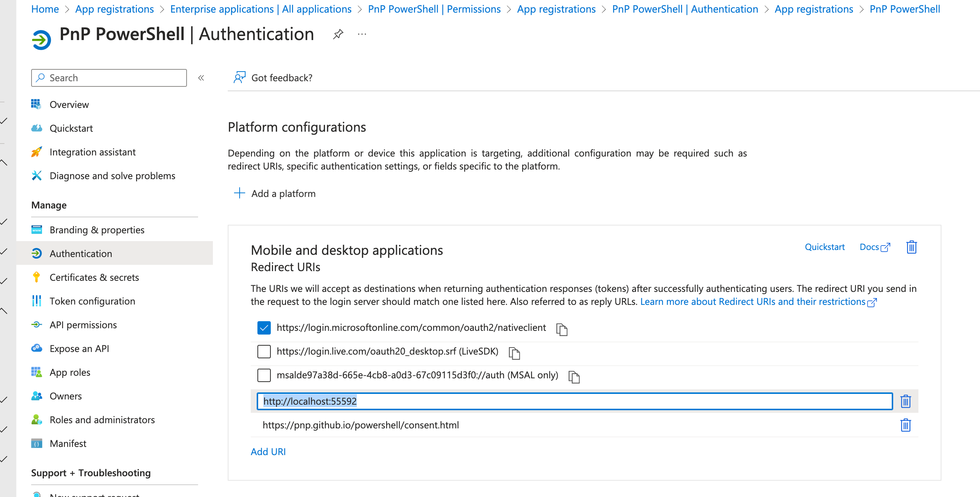Copy the login.live.com LiveSDK URI
The height and width of the screenshot is (497, 980).
[514, 353]
